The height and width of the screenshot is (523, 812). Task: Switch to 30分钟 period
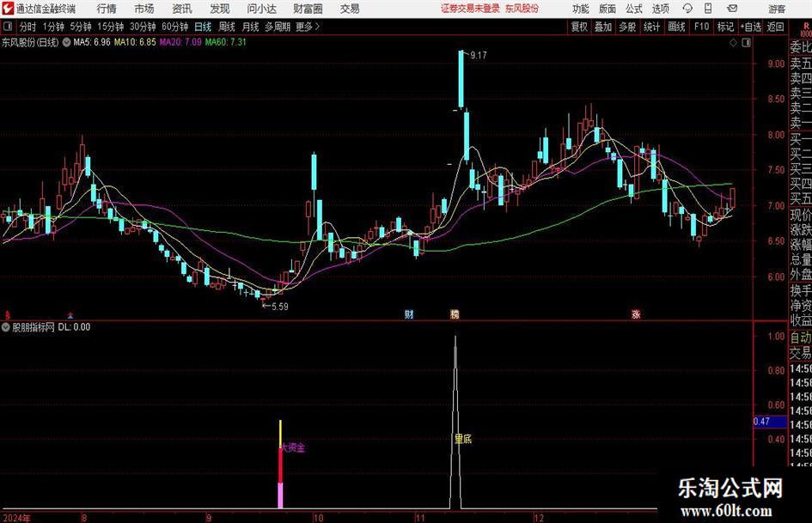pos(143,27)
